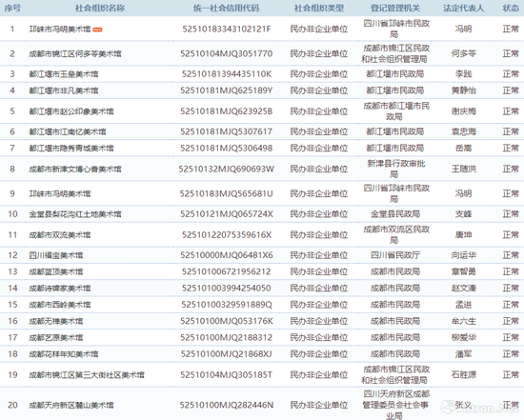Viewport: 524px width, 420px height.
Task: Click 成都市都江堰市民政局 in row 5
Action: 395,111
